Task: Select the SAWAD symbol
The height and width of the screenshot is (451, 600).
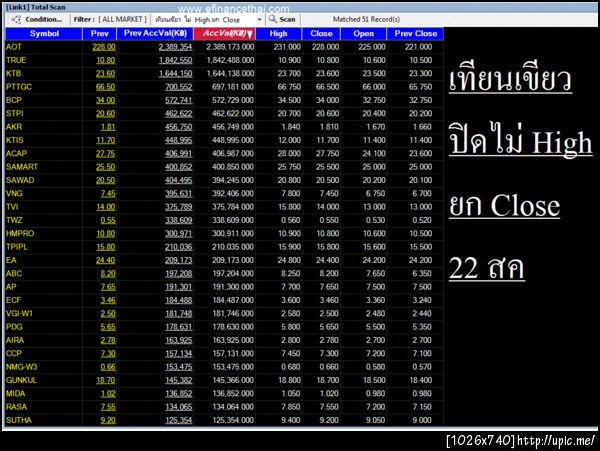Action: point(20,180)
